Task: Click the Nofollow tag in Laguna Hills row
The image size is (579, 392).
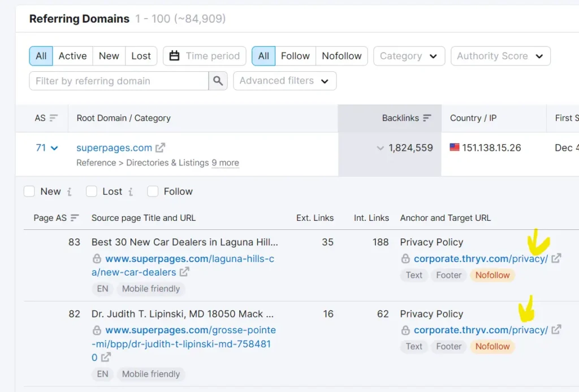Action: coord(492,275)
